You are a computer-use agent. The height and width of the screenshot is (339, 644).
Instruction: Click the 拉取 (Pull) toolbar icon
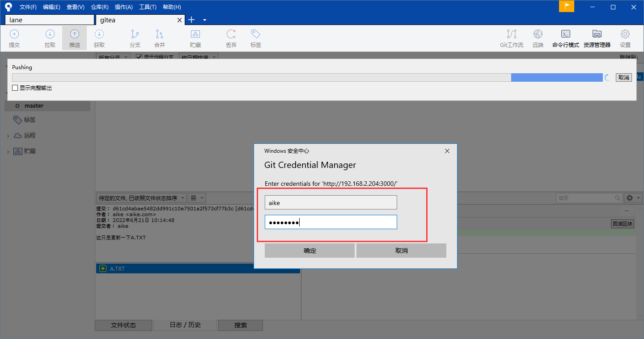click(x=50, y=38)
